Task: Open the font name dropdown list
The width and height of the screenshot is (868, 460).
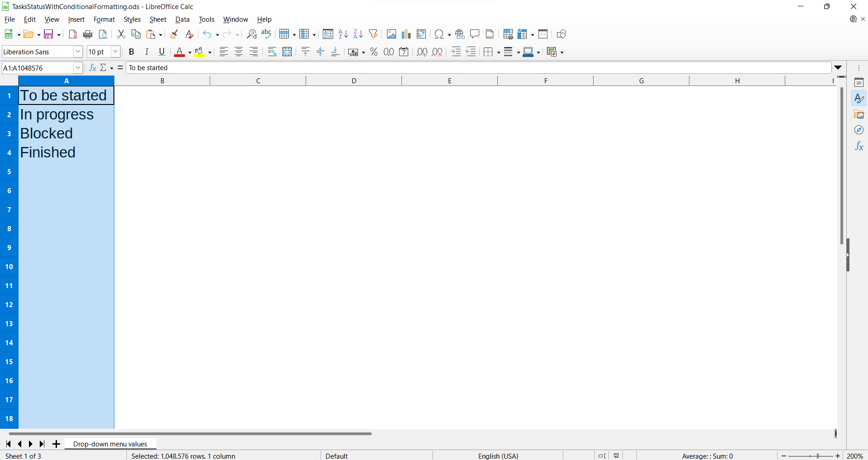Action: [78, 52]
